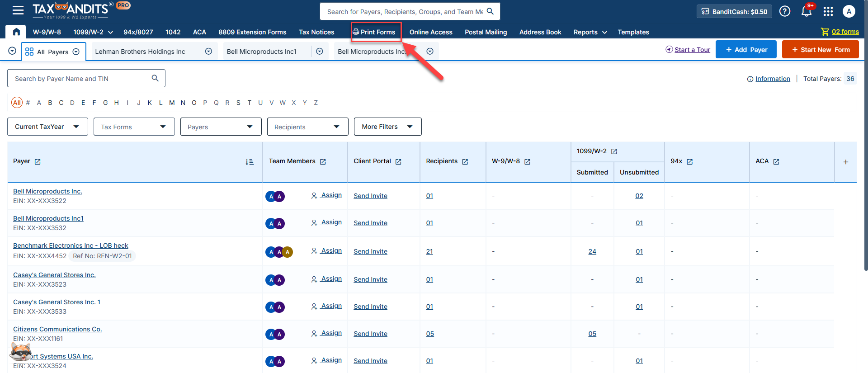Open the Print Forms menu item

coord(374,32)
